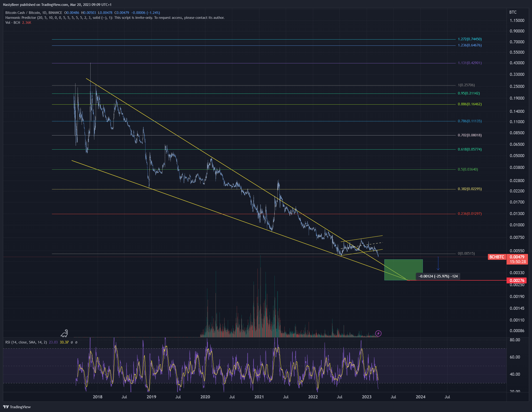Screen dimensions: 532x412
Task: Click the 0(0.00515) Fibonacci label
Action: tap(466, 253)
